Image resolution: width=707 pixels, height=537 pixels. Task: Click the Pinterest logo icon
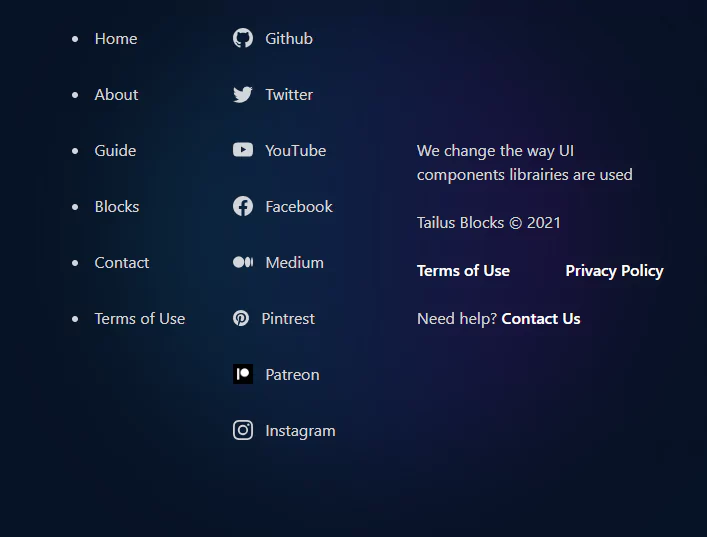pos(241,318)
